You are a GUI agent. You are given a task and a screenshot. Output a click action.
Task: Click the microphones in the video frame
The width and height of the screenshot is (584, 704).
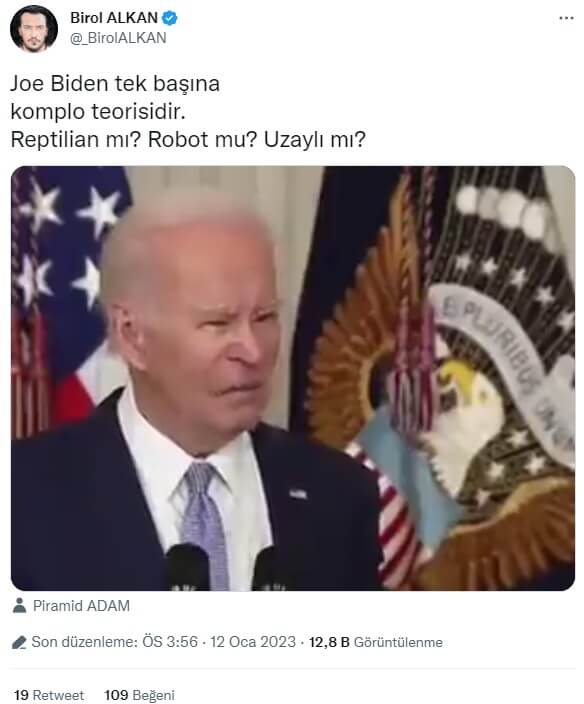227,567
